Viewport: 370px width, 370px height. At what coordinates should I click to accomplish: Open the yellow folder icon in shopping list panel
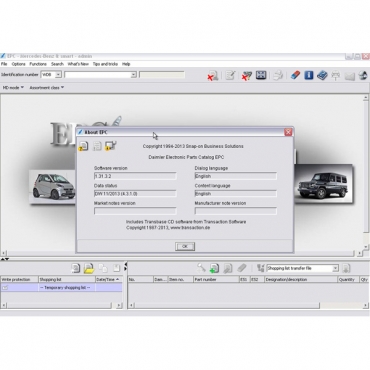(x=89, y=268)
